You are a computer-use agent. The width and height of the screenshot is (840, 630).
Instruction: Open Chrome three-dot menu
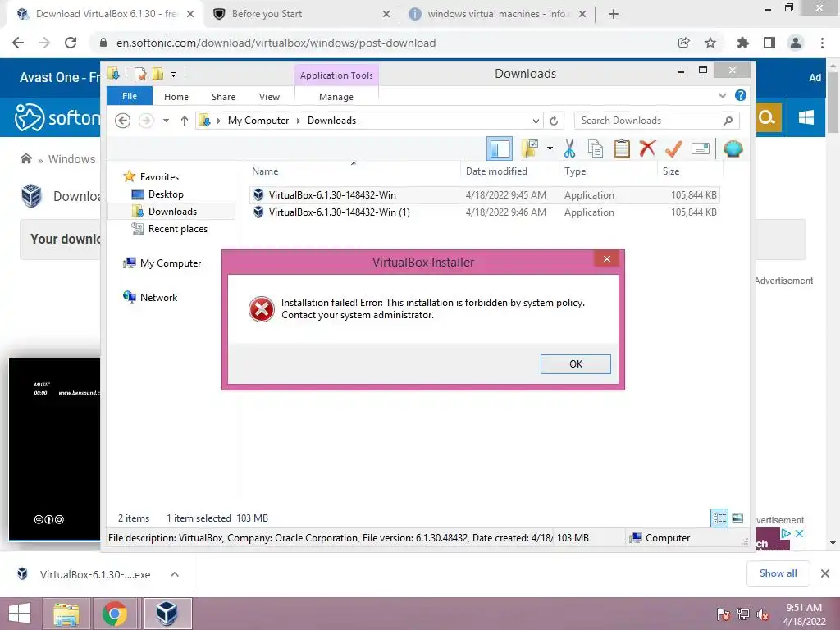[x=822, y=43]
